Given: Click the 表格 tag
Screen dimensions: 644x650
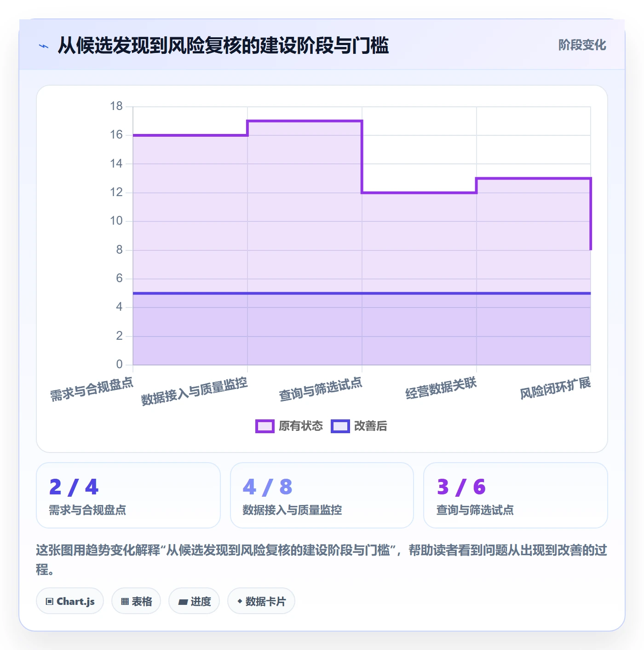Looking at the screenshot, I should pyautogui.click(x=136, y=601).
